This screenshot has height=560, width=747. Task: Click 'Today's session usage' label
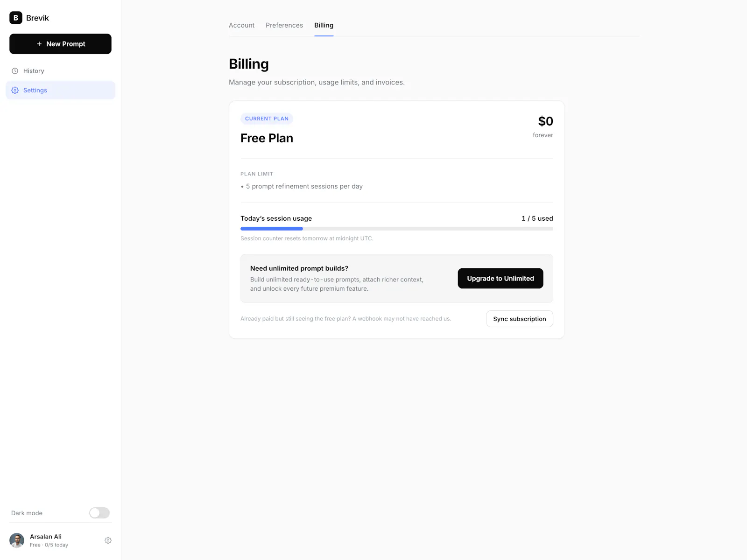coord(276,218)
